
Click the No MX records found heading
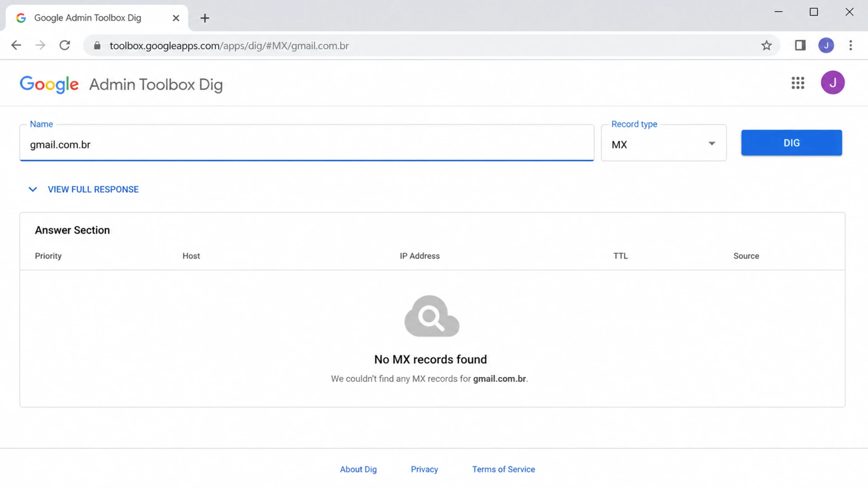pos(430,359)
